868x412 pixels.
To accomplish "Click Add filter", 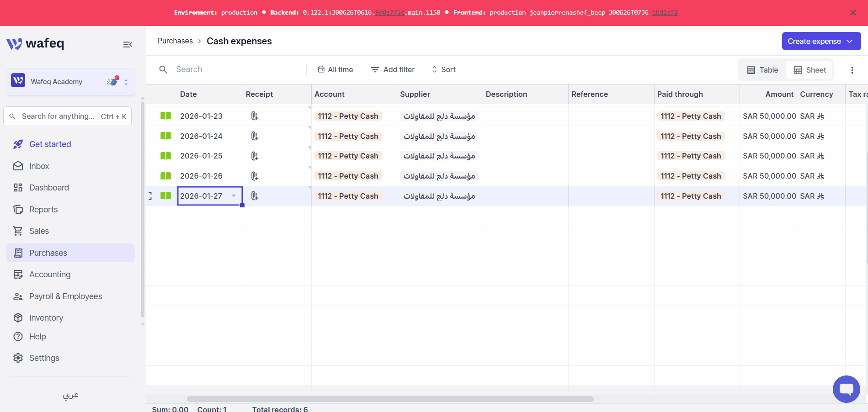I will pos(393,69).
